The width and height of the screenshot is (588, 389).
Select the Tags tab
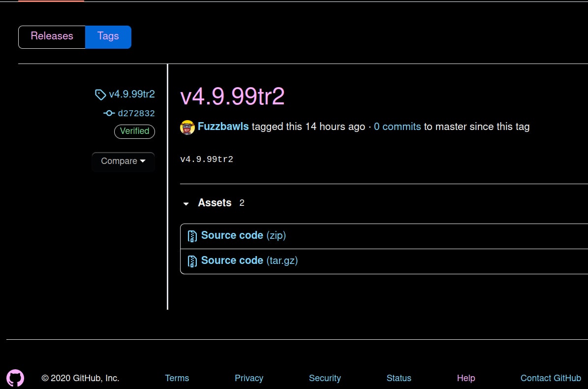click(x=108, y=37)
